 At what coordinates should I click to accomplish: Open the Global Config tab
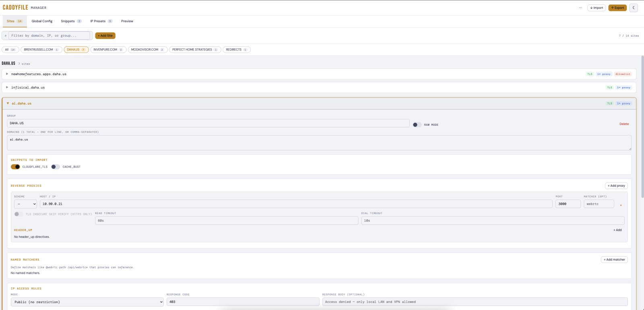(x=42, y=21)
